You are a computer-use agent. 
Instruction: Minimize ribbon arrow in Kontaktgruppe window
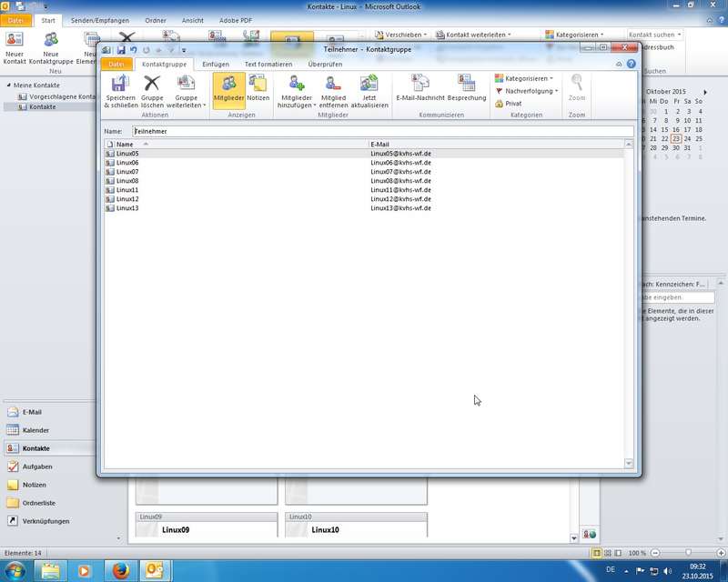coord(619,64)
